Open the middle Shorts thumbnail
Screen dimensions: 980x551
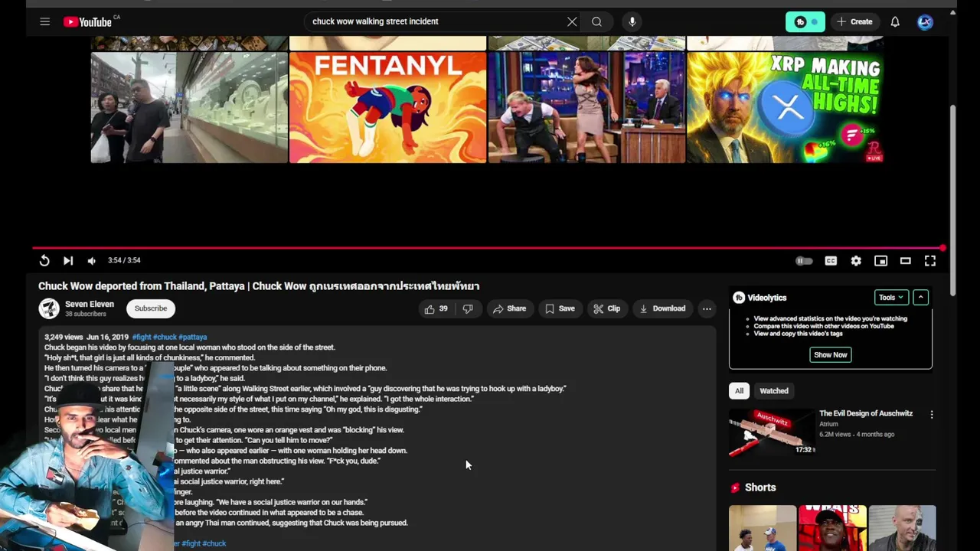832,528
